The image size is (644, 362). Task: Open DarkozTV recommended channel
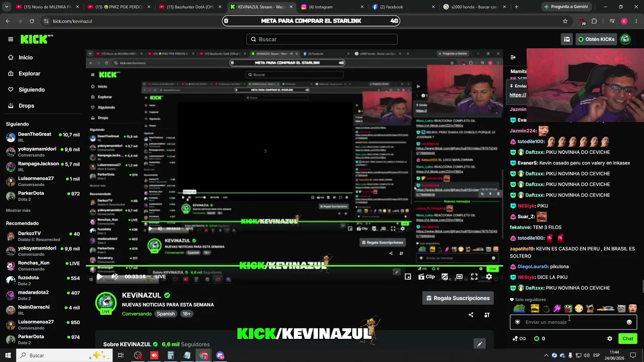[x=43, y=236]
